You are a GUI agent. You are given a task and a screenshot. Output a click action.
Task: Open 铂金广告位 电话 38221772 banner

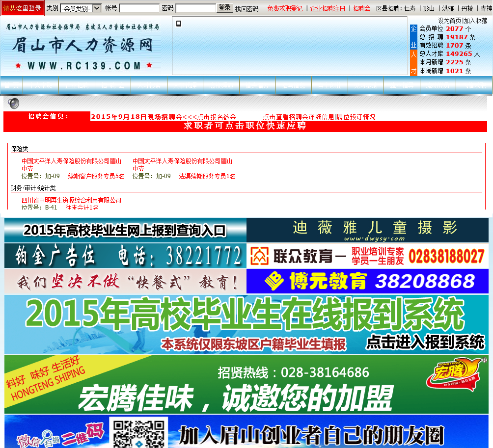coord(125,256)
